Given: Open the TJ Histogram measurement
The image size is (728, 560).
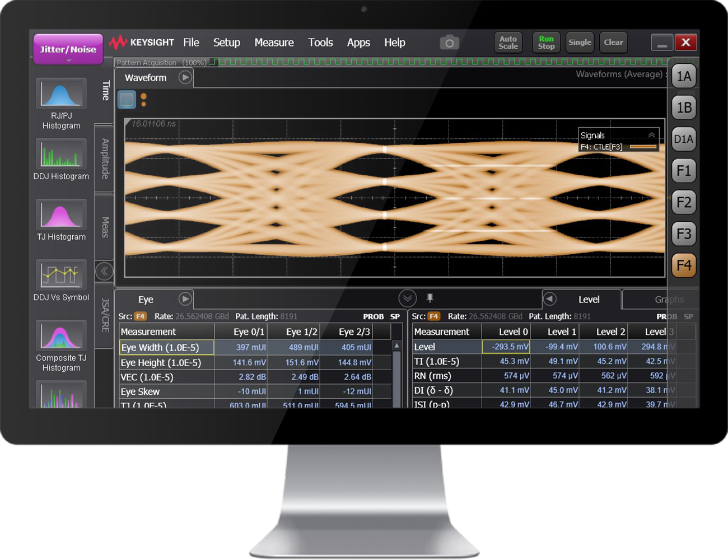Looking at the screenshot, I should (x=61, y=214).
